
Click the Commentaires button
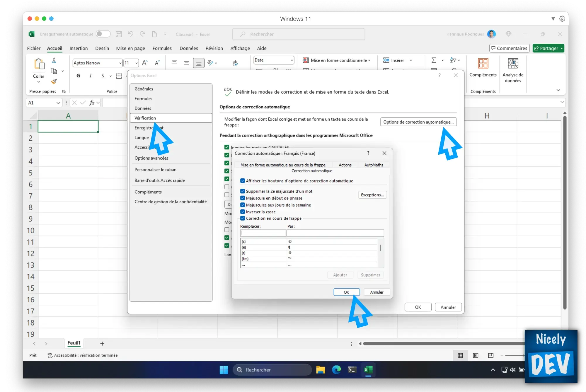[509, 48]
